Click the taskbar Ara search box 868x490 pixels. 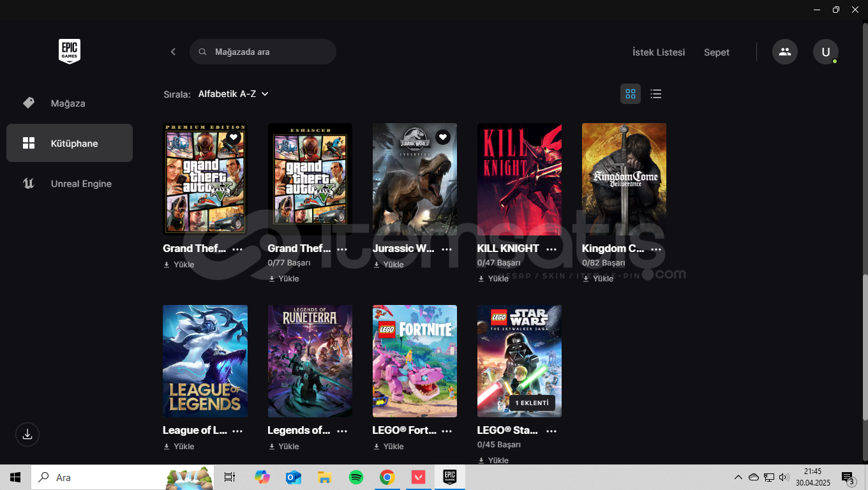[x=123, y=477]
